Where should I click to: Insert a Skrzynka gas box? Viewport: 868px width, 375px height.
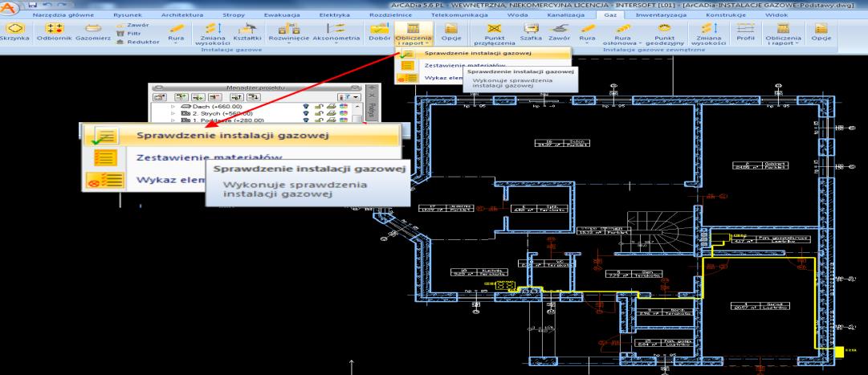pos(14,31)
